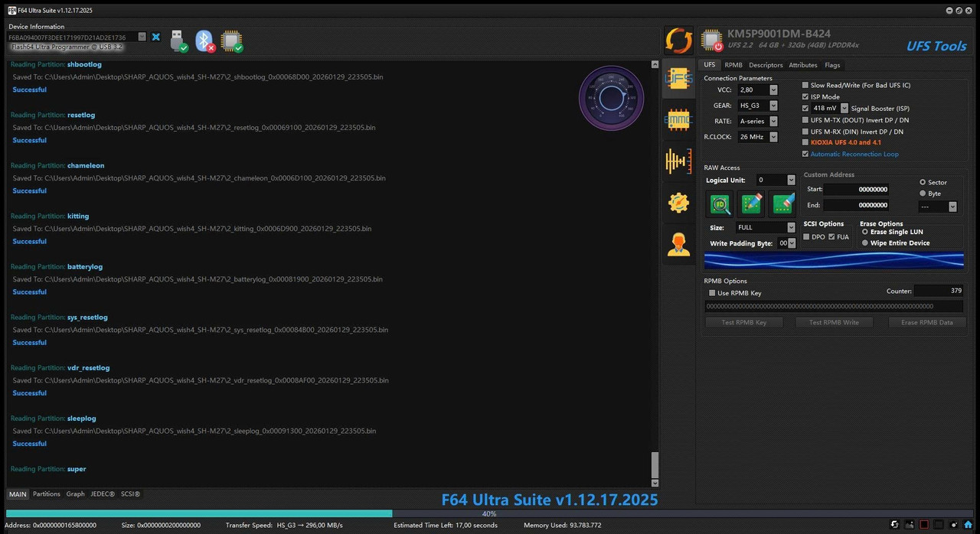Click the blue disconnect X icon
980x534 pixels.
pos(155,37)
